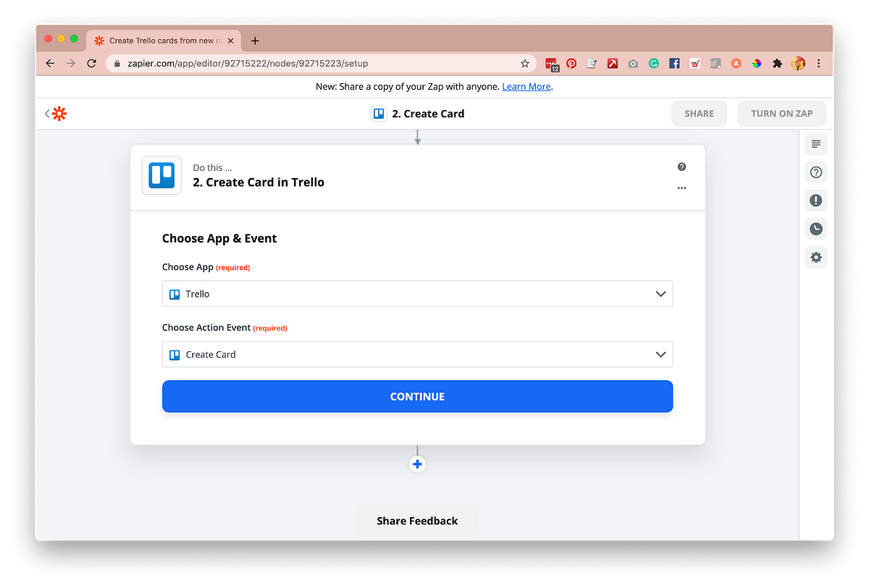Click the Share Feedback button

pos(417,521)
